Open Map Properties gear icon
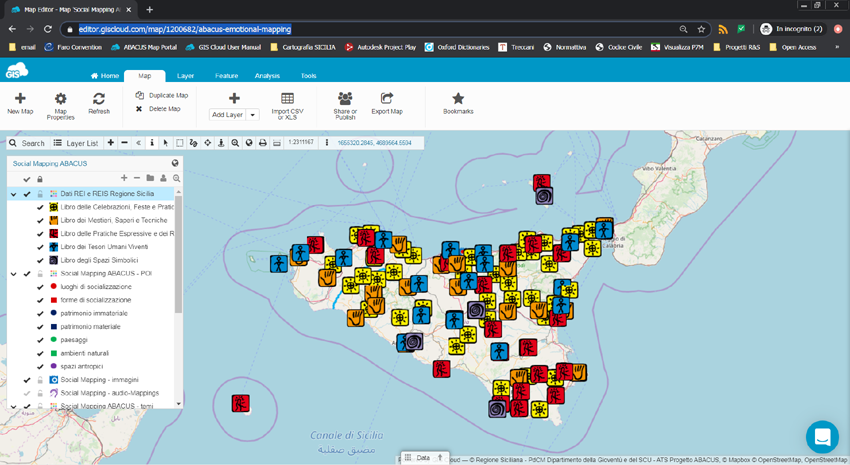850x465 pixels. click(x=61, y=99)
